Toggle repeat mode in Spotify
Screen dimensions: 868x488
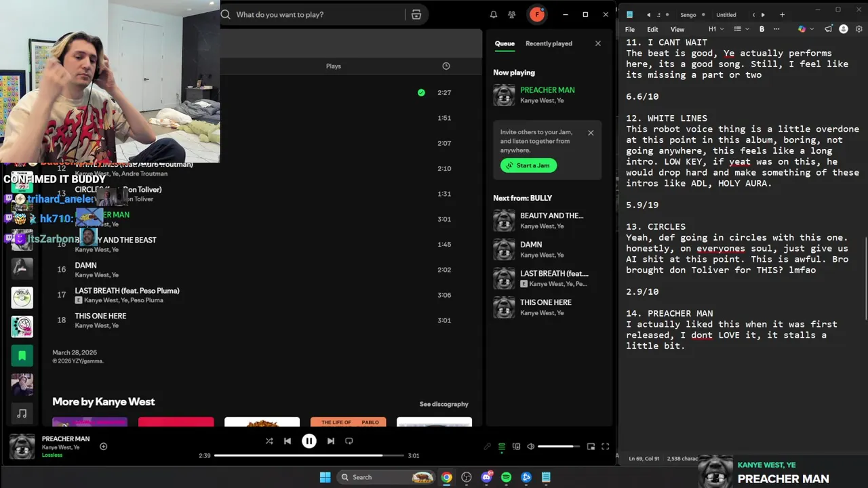[349, 441]
